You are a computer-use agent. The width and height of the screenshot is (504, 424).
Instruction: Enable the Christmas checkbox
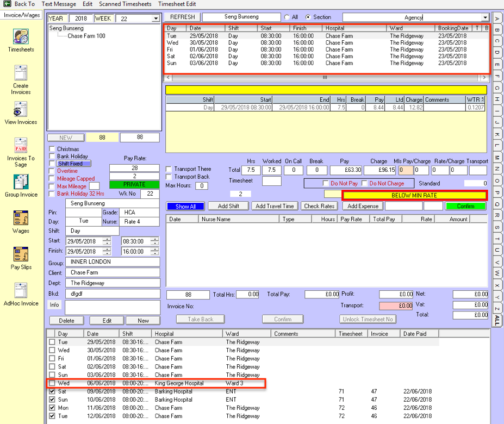(x=52, y=149)
